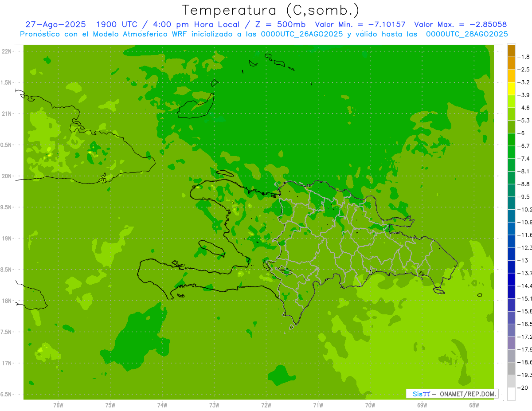Click the '70W' longitude label
The width and height of the screenshot is (532, 411).
click(370, 405)
